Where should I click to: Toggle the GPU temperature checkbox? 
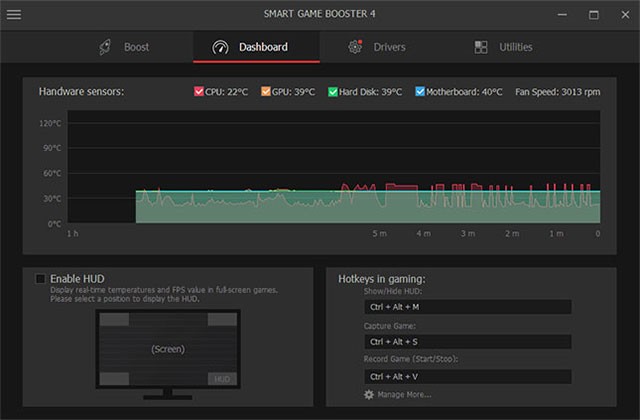(266, 92)
